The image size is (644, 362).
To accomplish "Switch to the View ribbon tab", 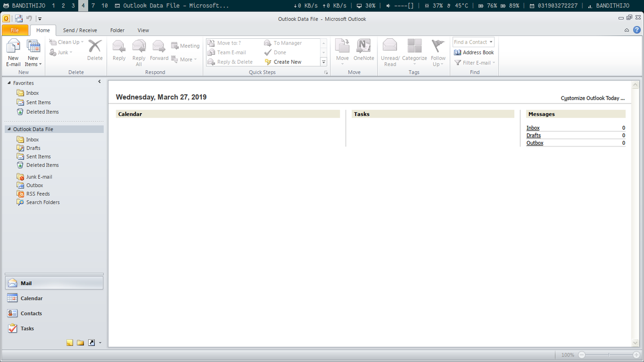I will pyautogui.click(x=143, y=30).
